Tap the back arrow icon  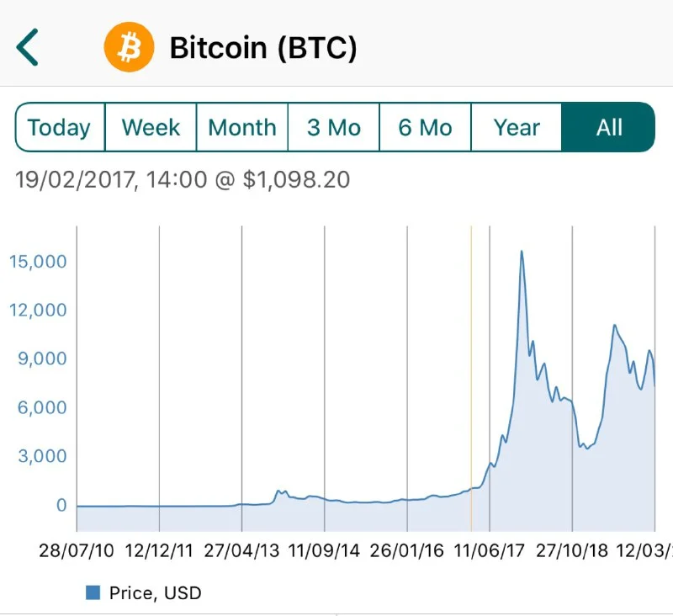[x=28, y=48]
